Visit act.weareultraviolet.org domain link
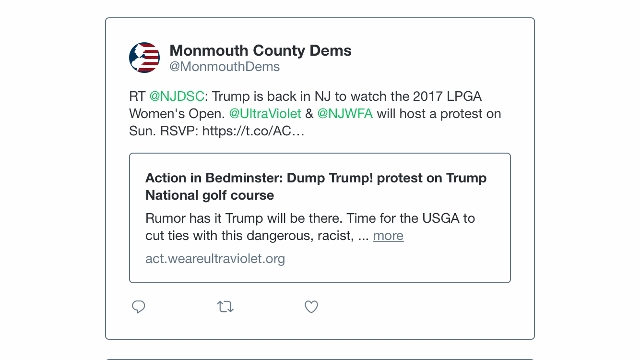The height and width of the screenshot is (360, 640). tap(215, 259)
